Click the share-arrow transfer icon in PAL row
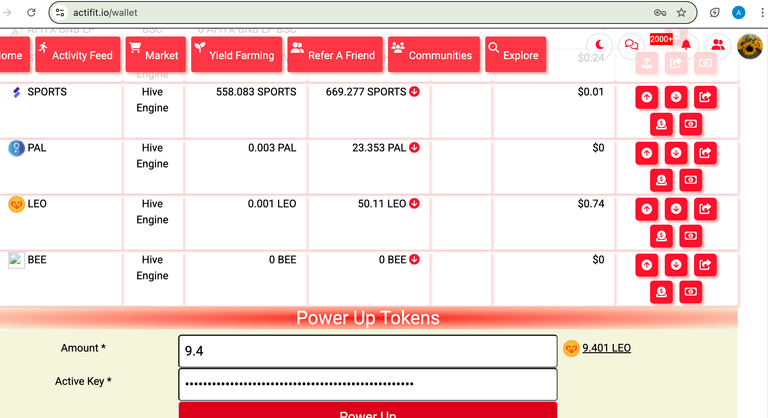Image resolution: width=768 pixels, height=418 pixels. tap(705, 153)
